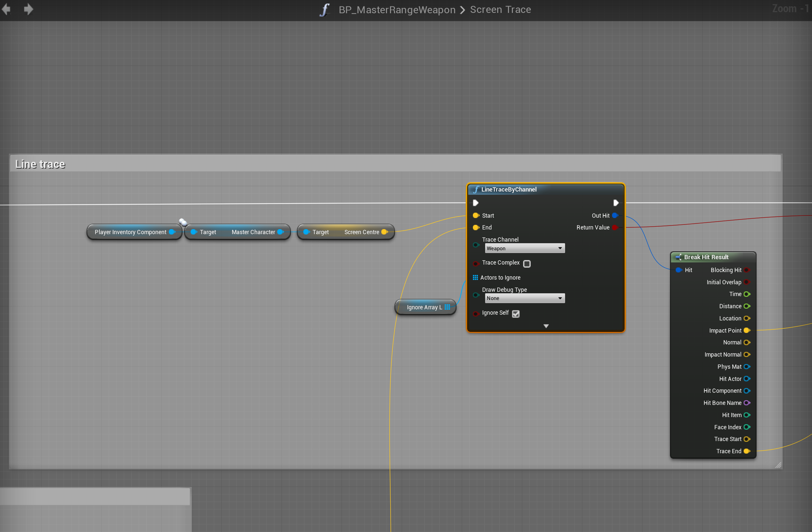Click the forward navigation arrow
Image resolution: width=812 pixels, height=532 pixels.
pyautogui.click(x=29, y=9)
